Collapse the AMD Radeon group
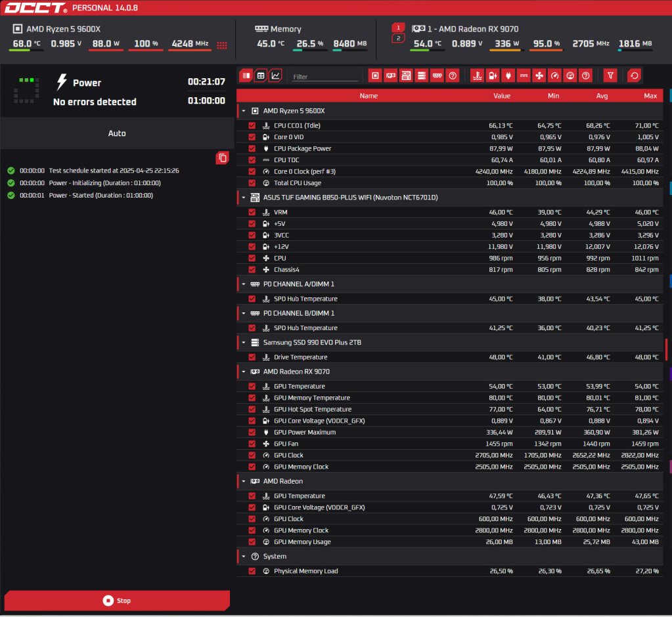This screenshot has height=617, width=672. point(244,481)
